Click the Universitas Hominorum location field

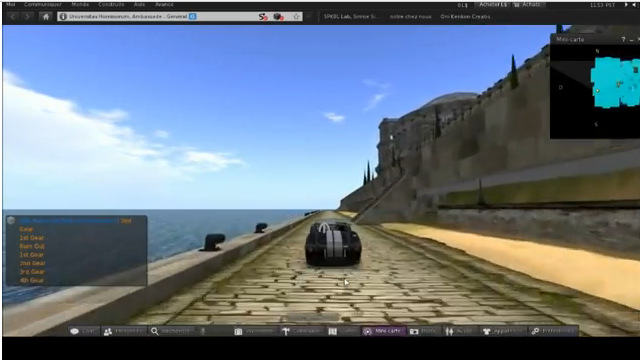coord(180,16)
